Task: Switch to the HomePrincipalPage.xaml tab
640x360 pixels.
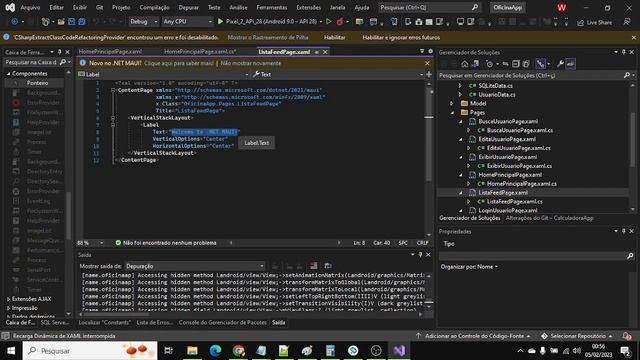Action: 110,52
